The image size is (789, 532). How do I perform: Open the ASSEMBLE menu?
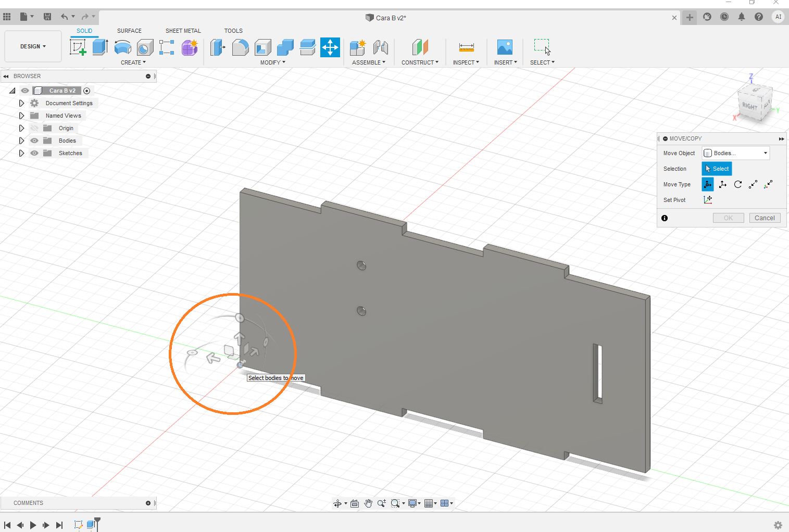[x=369, y=62]
